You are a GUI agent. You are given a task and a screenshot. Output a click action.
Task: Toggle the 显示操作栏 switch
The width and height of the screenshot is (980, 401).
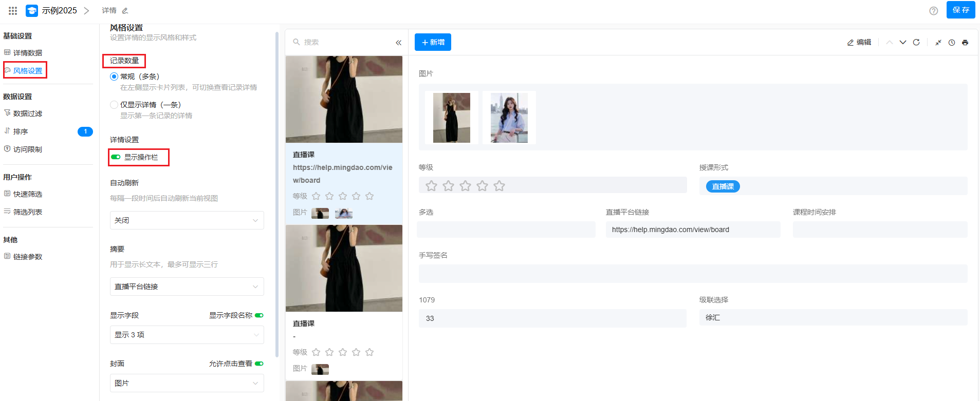click(x=116, y=157)
